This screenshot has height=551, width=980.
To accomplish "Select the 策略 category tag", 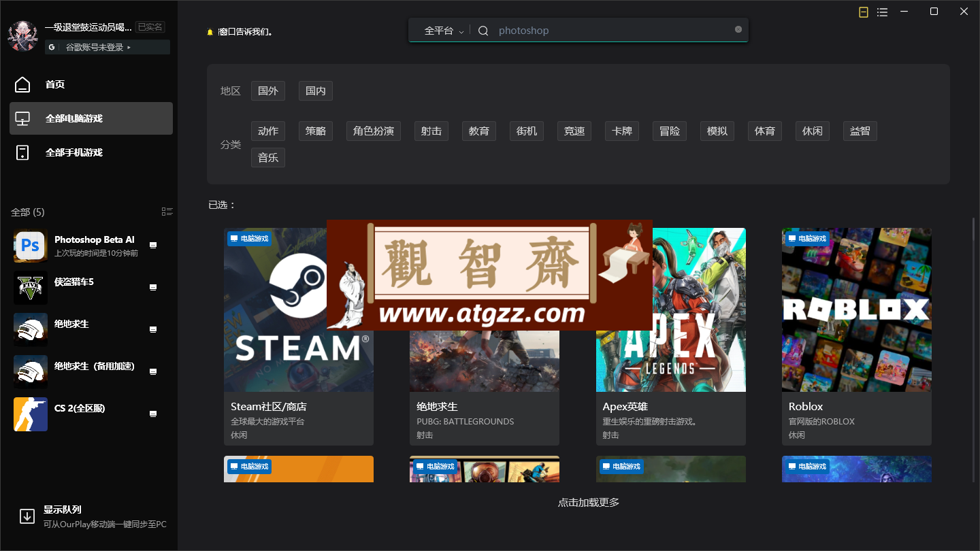I will 316,131.
